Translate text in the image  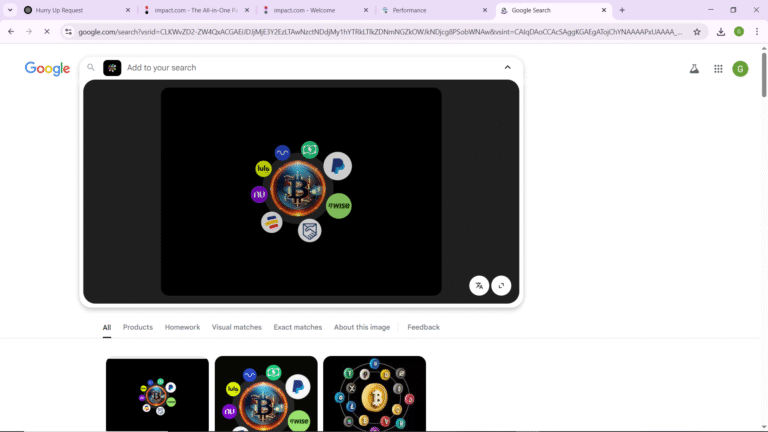(479, 286)
